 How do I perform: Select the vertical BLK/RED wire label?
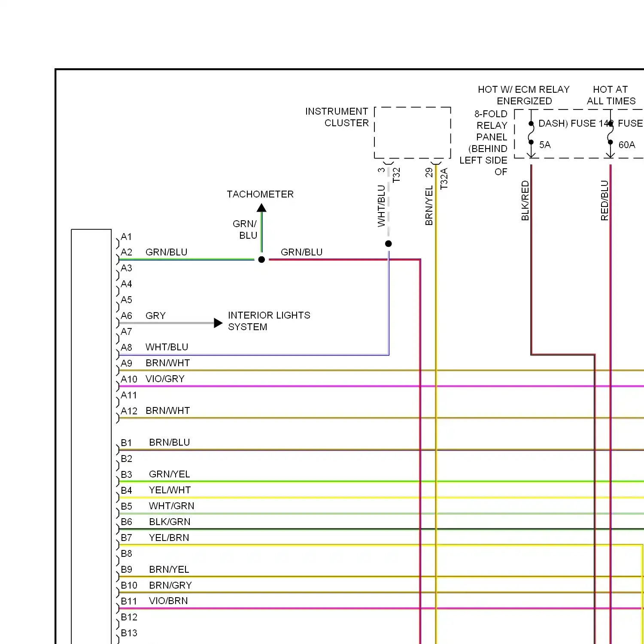[525, 201]
